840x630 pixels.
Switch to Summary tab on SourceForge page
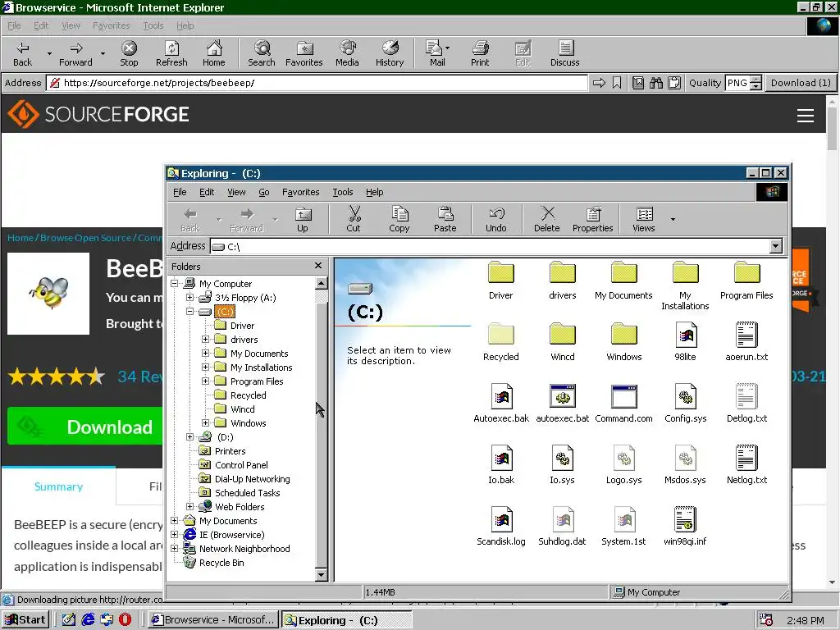[x=58, y=486]
